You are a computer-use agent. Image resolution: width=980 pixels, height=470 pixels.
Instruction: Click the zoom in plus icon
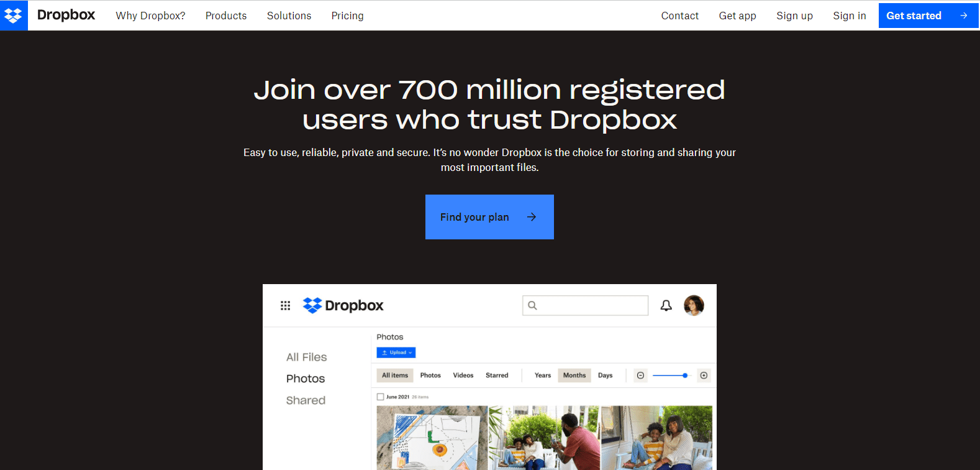pyautogui.click(x=704, y=376)
